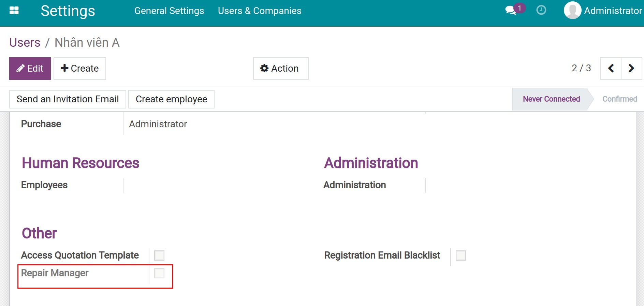Toggle the Repair Manager checkbox
Image resolution: width=644 pixels, height=306 pixels.
coord(159,273)
